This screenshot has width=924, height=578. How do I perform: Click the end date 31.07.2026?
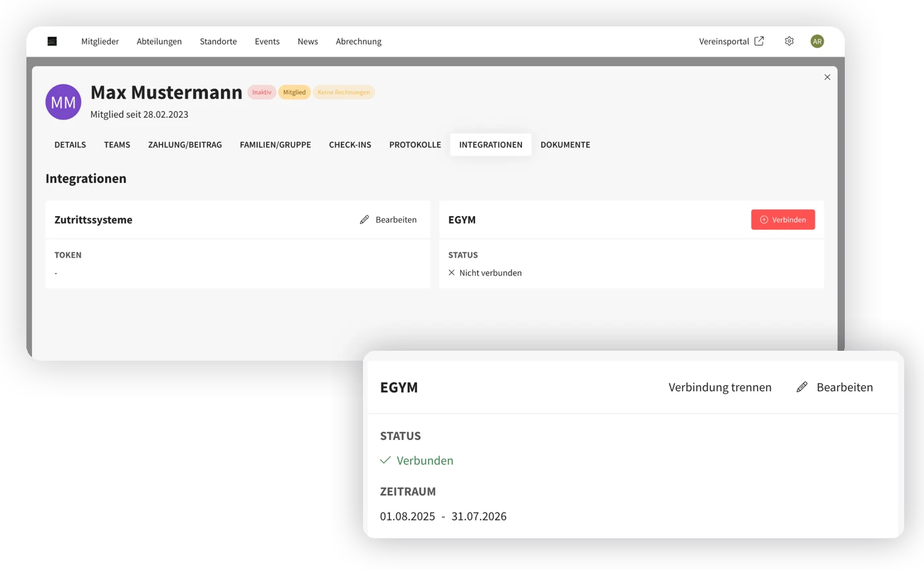coord(479,516)
